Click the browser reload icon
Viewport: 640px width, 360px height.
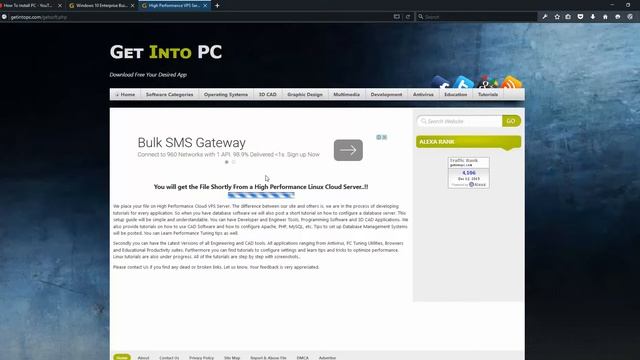tap(408, 17)
